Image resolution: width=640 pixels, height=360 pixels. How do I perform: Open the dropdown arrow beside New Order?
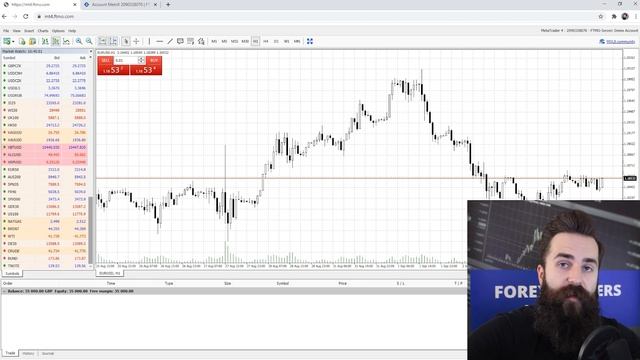point(13,41)
